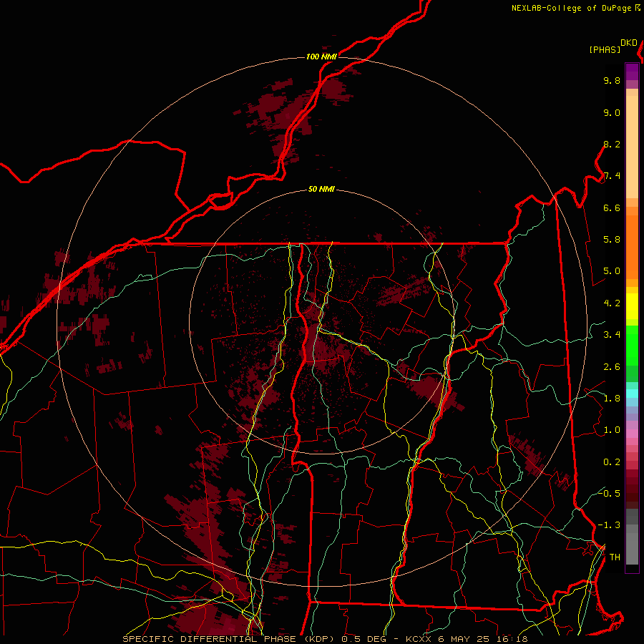The height and width of the screenshot is (644, 644).
Task: Click the 6.6 scale value
Action: pos(612,208)
